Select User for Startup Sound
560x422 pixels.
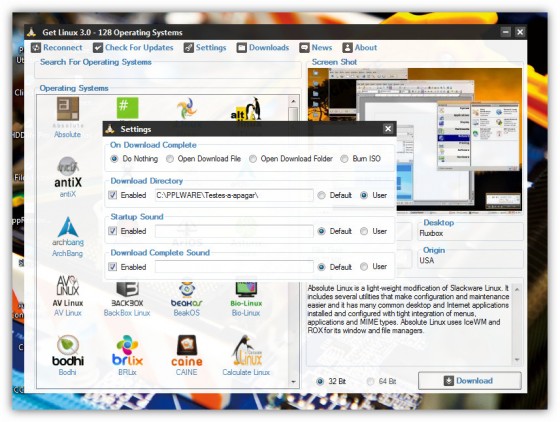(364, 231)
